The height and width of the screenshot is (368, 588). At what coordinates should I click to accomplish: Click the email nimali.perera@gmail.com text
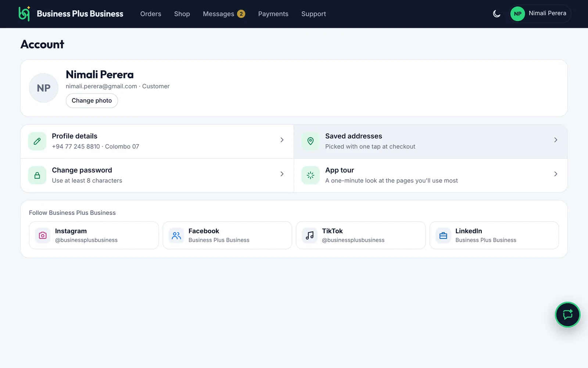tap(101, 86)
